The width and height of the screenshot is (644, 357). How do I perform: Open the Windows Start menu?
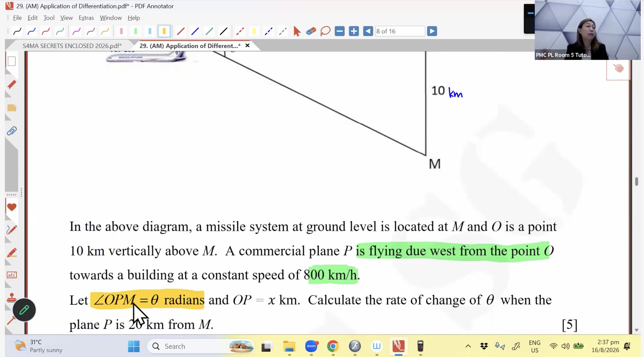(134, 346)
